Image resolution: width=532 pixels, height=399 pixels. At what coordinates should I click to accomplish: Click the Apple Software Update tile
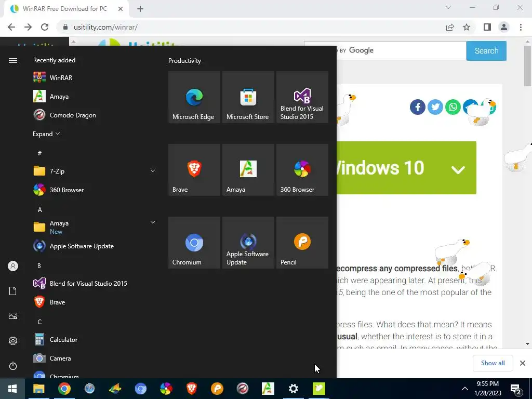coord(248,243)
